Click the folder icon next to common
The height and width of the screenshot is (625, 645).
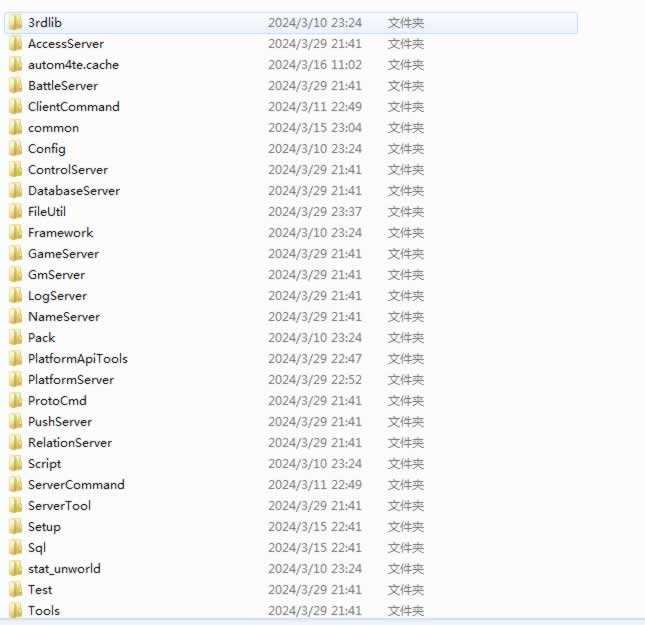[x=15, y=128]
